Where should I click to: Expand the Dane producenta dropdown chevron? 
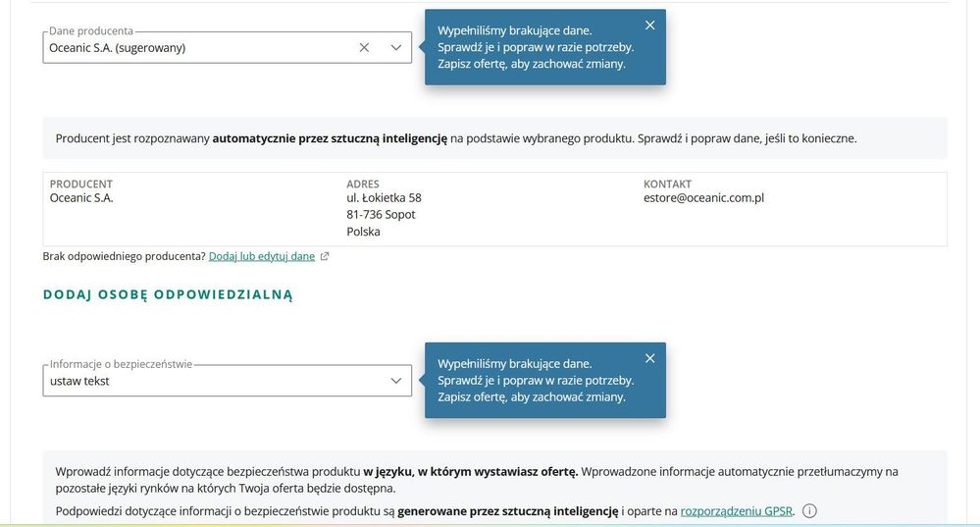pos(396,47)
